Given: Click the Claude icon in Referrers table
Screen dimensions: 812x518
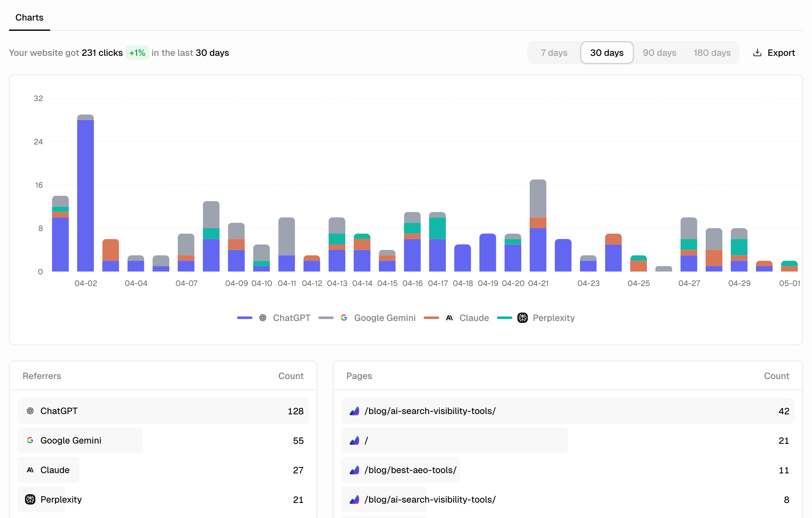Looking at the screenshot, I should [x=30, y=470].
